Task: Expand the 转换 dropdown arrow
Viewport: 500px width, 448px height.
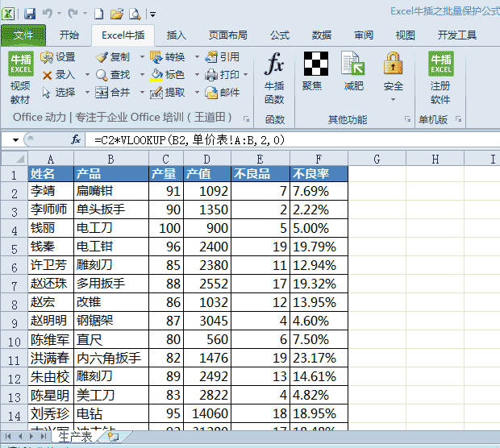Action: 197,57
